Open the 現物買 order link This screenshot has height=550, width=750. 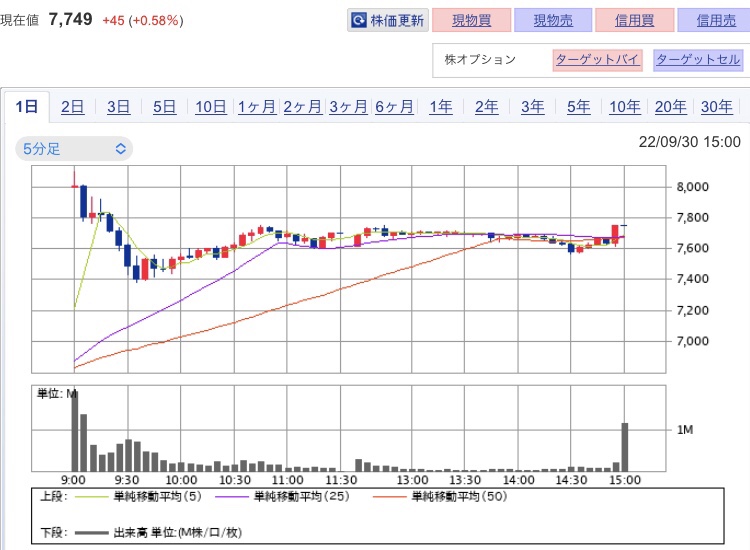click(x=472, y=20)
